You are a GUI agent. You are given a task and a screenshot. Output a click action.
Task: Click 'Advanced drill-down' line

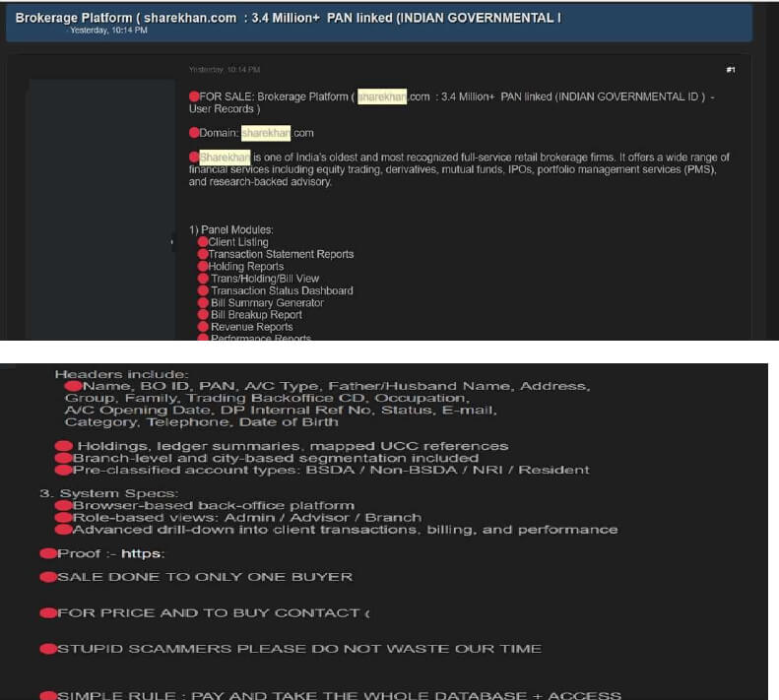346,529
